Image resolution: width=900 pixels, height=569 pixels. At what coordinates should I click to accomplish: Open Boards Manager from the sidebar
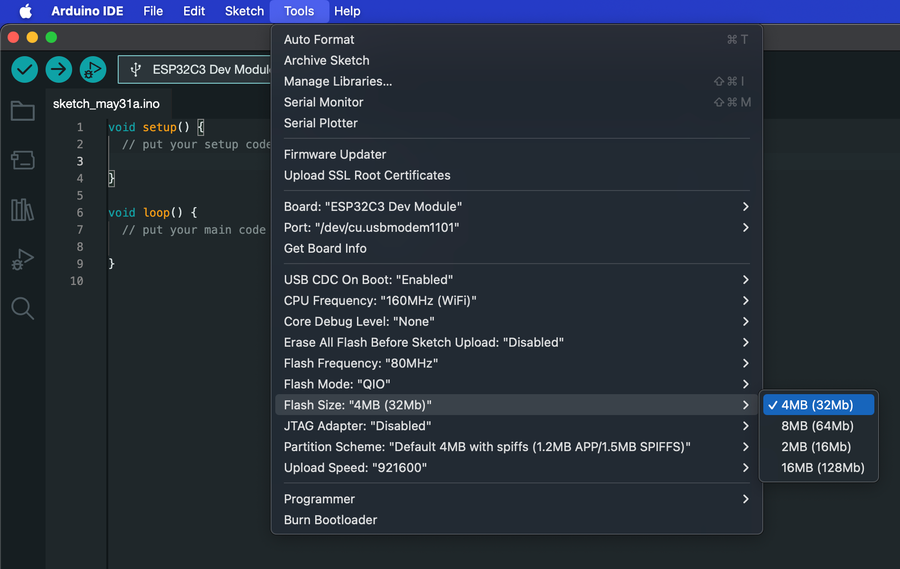point(22,160)
